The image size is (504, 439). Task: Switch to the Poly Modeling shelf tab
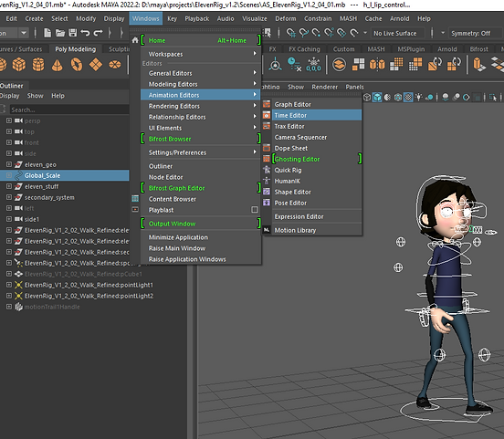[76, 49]
